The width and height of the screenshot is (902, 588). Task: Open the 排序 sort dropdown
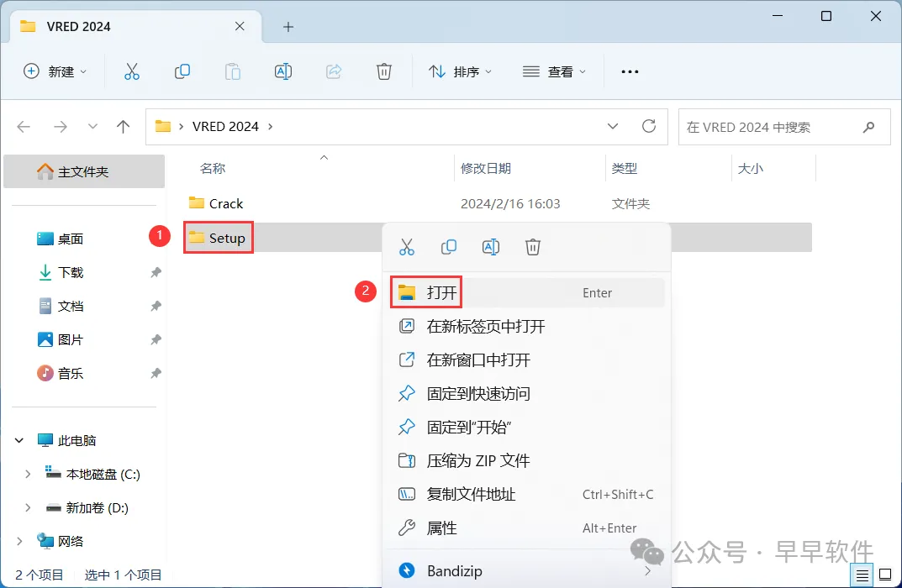coord(460,71)
